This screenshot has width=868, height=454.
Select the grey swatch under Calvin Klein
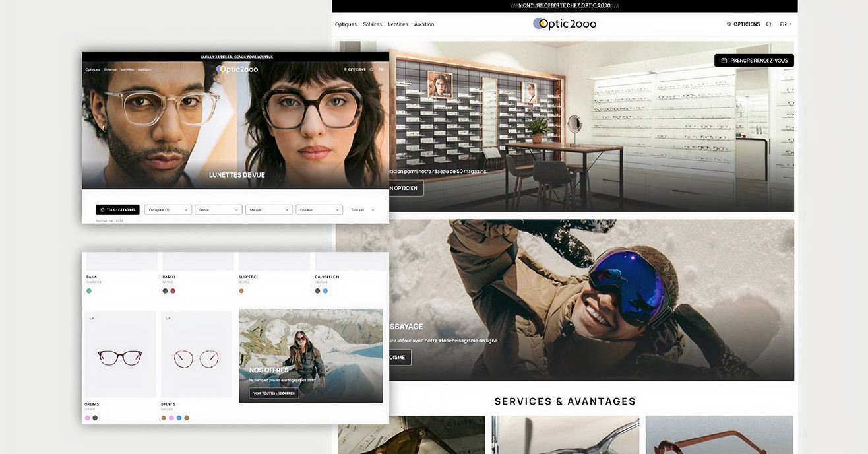318,291
